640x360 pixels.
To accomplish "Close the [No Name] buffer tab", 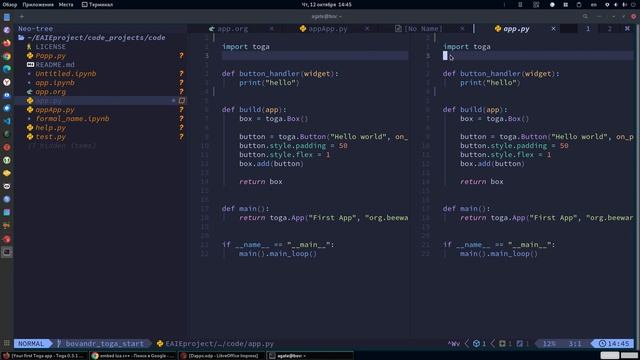I will tap(462, 29).
